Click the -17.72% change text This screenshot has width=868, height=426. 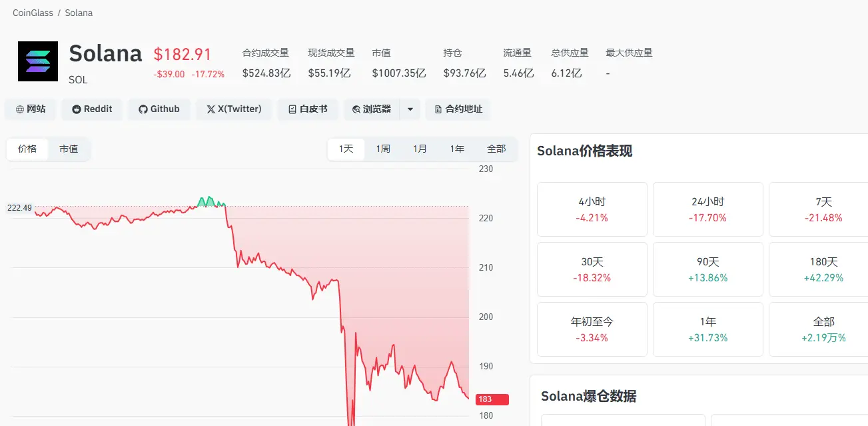coord(208,74)
